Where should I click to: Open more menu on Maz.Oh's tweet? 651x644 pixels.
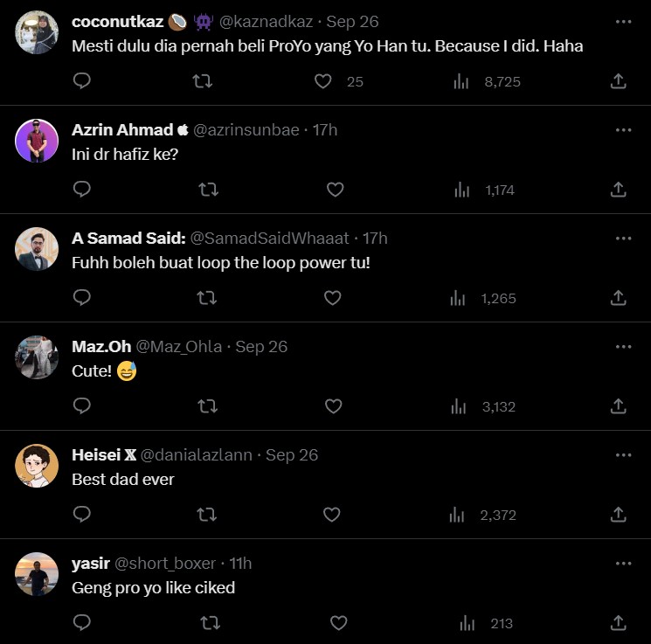pos(623,346)
